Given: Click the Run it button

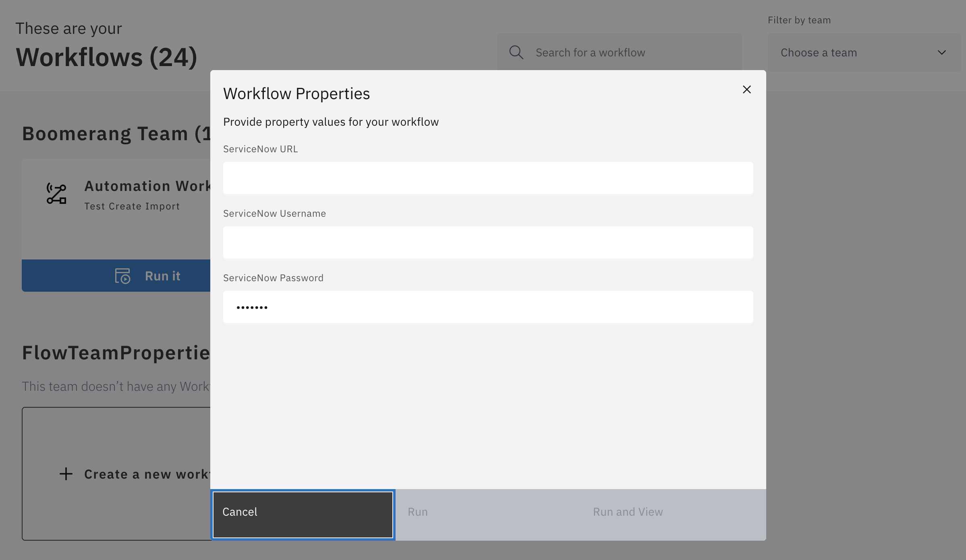Looking at the screenshot, I should coord(162,276).
